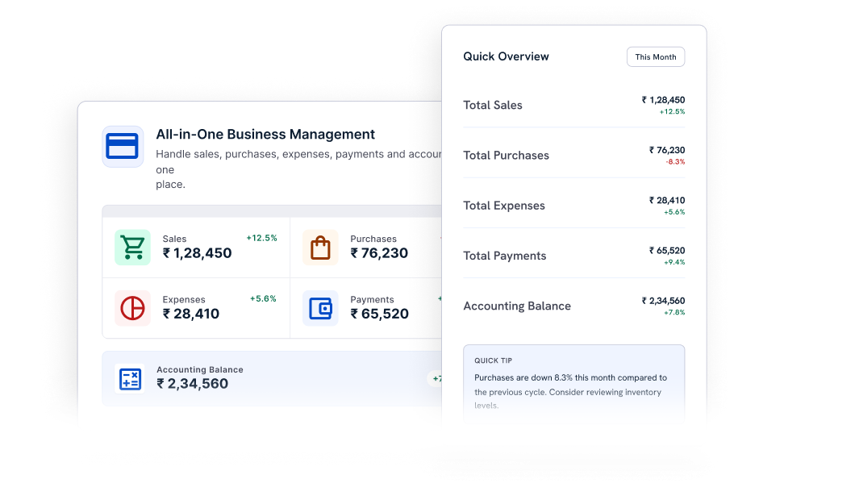Image resolution: width=859 pixels, height=504 pixels.
Task: Click the All-in-One Business Management heading
Action: 265,134
